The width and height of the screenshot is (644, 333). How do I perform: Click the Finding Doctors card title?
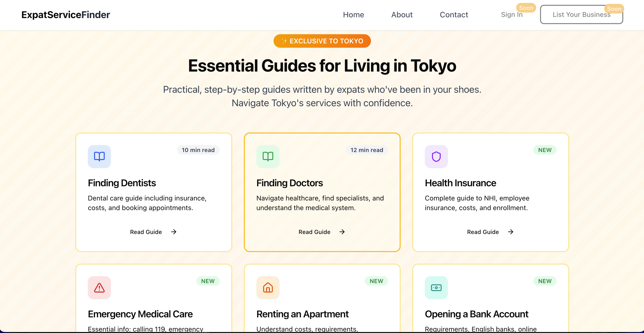click(x=289, y=183)
